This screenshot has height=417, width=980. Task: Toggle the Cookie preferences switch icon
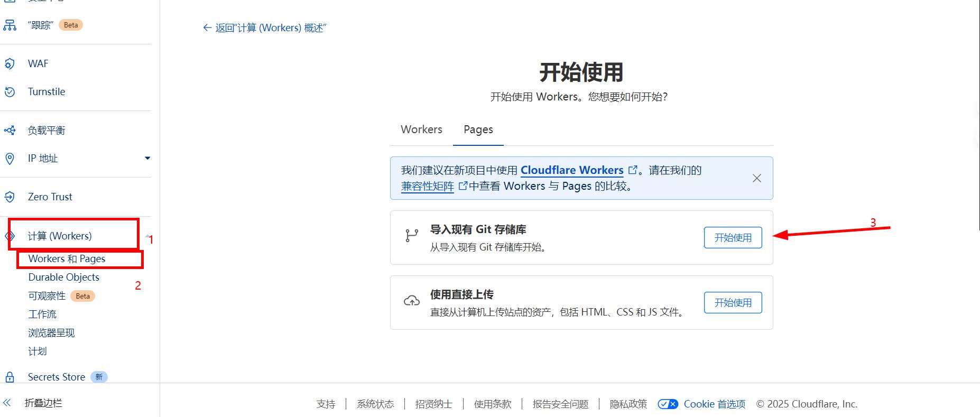[668, 404]
